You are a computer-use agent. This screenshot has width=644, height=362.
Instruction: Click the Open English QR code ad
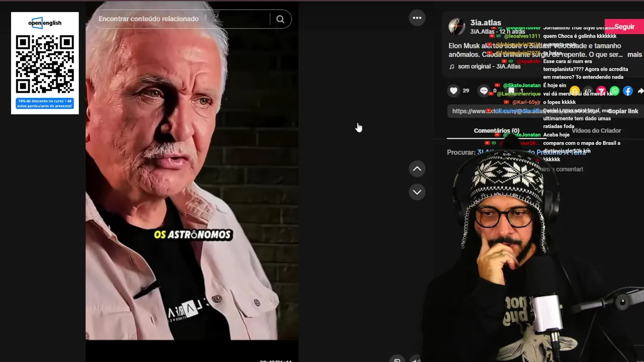click(x=45, y=64)
